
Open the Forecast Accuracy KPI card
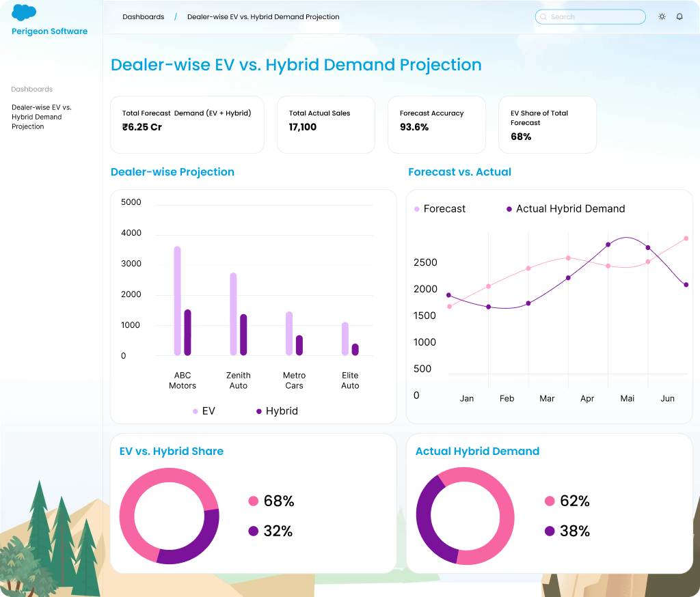436,124
